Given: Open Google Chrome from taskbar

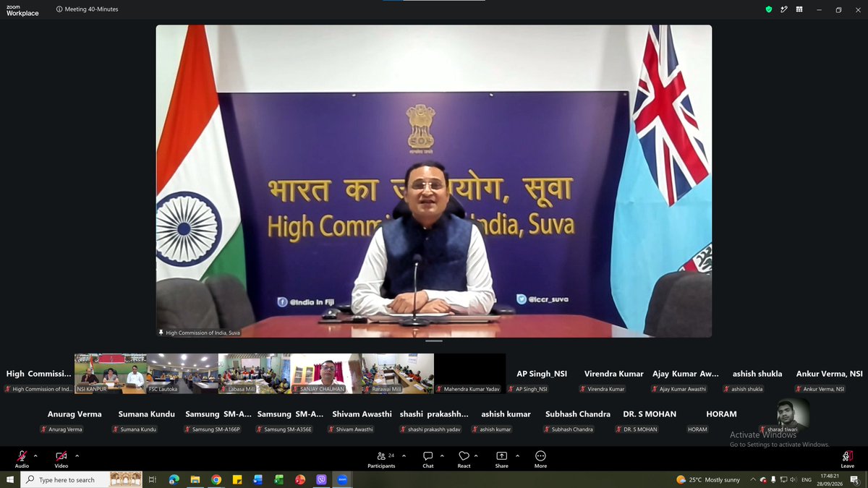Looking at the screenshot, I should [x=216, y=479].
